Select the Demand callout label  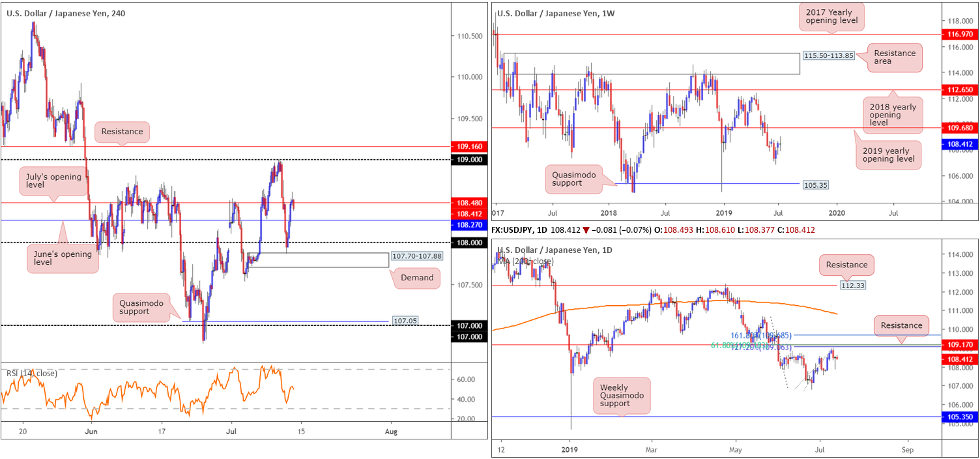click(416, 278)
